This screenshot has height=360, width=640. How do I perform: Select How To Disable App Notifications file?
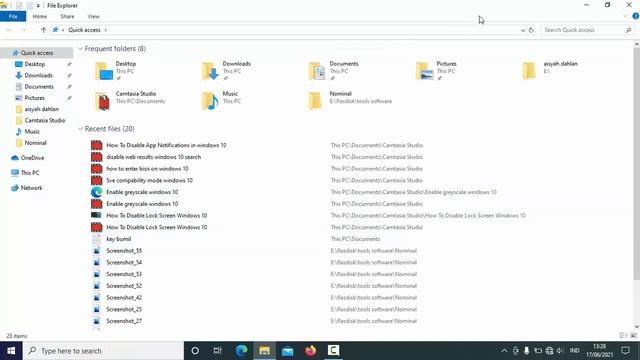pos(166,145)
